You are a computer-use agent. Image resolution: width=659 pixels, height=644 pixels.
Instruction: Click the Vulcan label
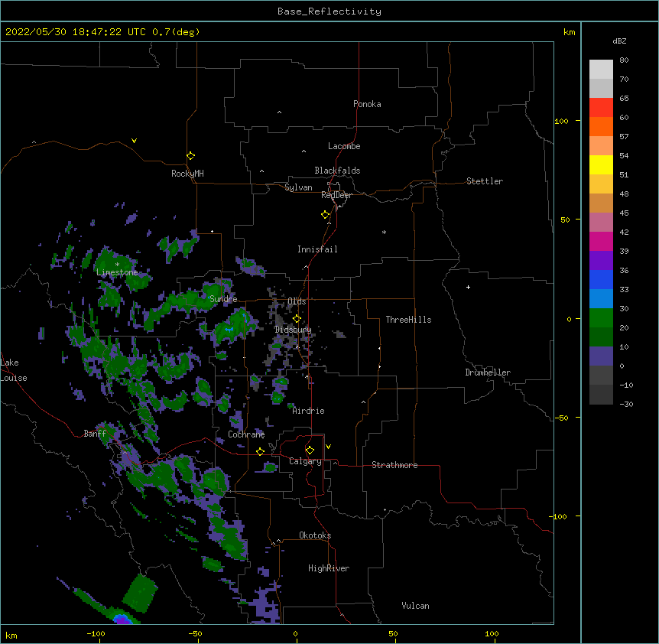coord(415,606)
